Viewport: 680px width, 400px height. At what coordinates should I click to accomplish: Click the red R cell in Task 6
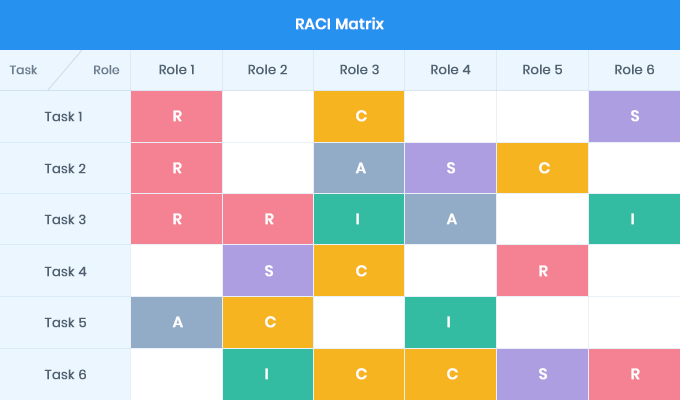pos(634,375)
